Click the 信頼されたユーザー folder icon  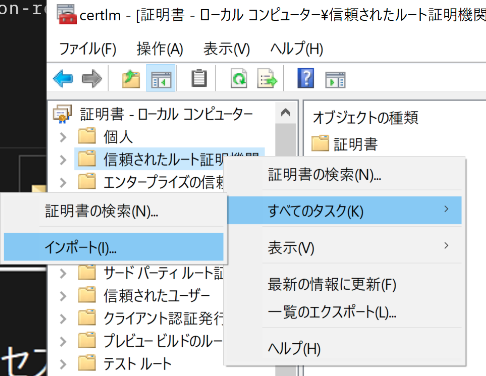click(x=87, y=295)
